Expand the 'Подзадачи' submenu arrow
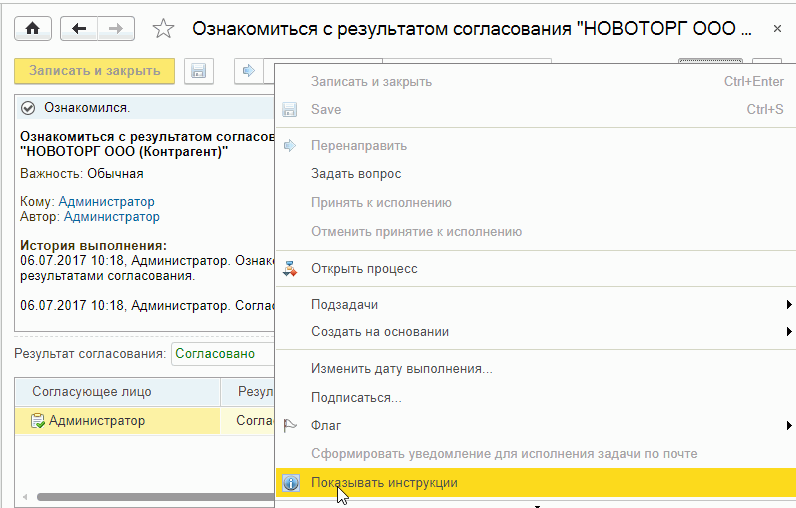The width and height of the screenshot is (796, 508). coord(788,304)
